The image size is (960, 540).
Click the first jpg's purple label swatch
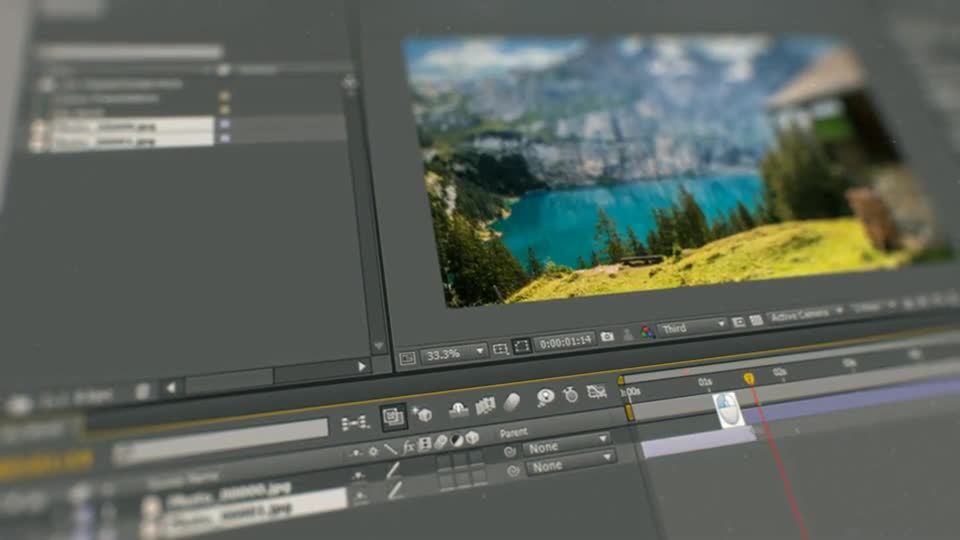pyautogui.click(x=225, y=124)
